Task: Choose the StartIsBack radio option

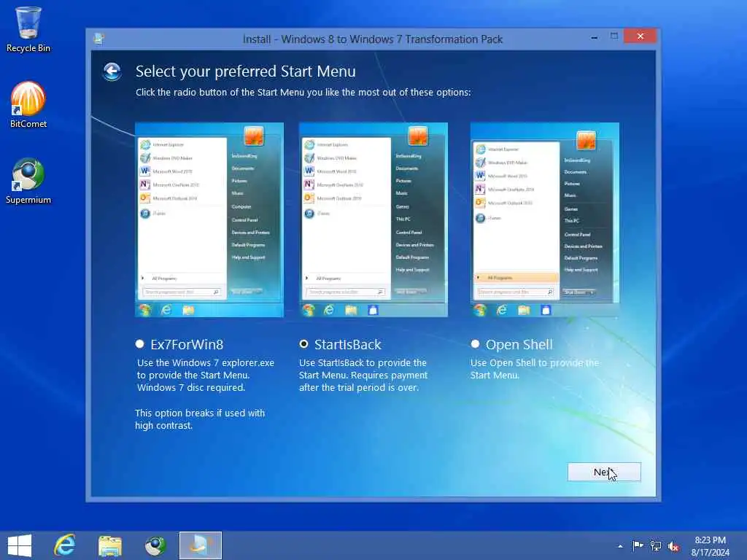Action: pos(303,344)
